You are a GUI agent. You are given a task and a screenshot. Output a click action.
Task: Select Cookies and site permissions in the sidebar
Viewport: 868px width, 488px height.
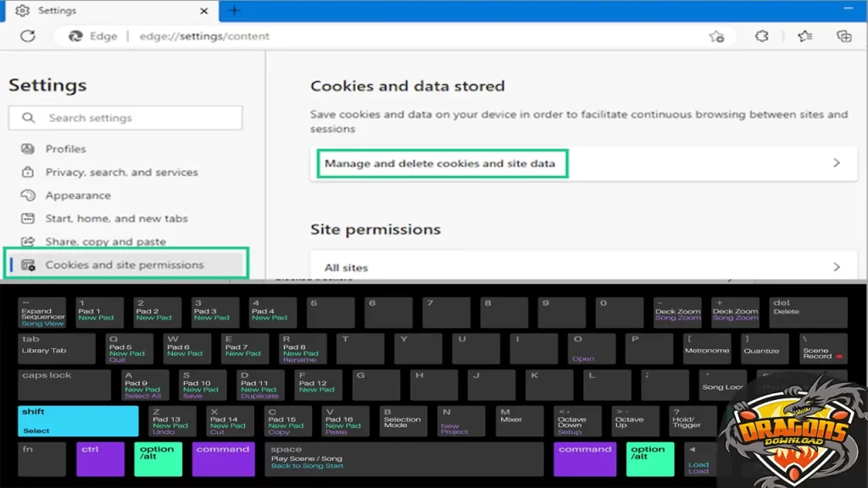[125, 265]
